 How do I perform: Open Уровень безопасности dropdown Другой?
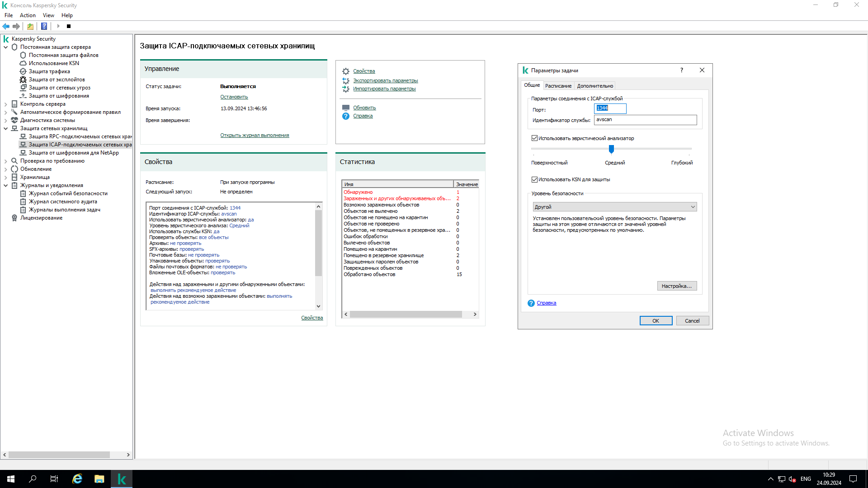(615, 207)
